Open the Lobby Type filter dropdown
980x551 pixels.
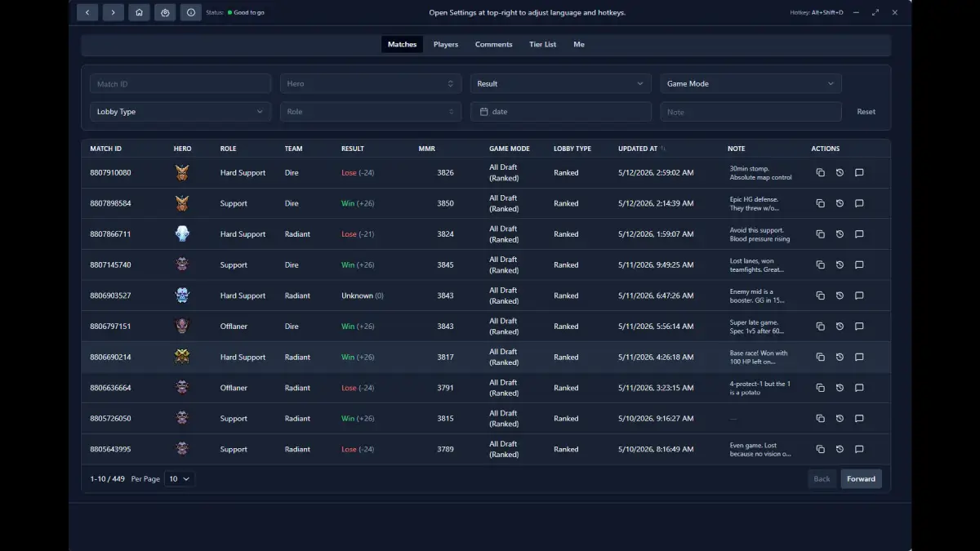[180, 112]
